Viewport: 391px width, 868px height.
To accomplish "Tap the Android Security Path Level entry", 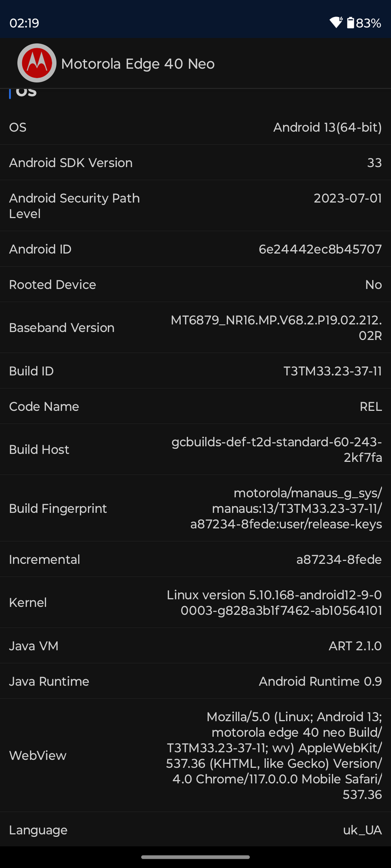I will point(195,206).
